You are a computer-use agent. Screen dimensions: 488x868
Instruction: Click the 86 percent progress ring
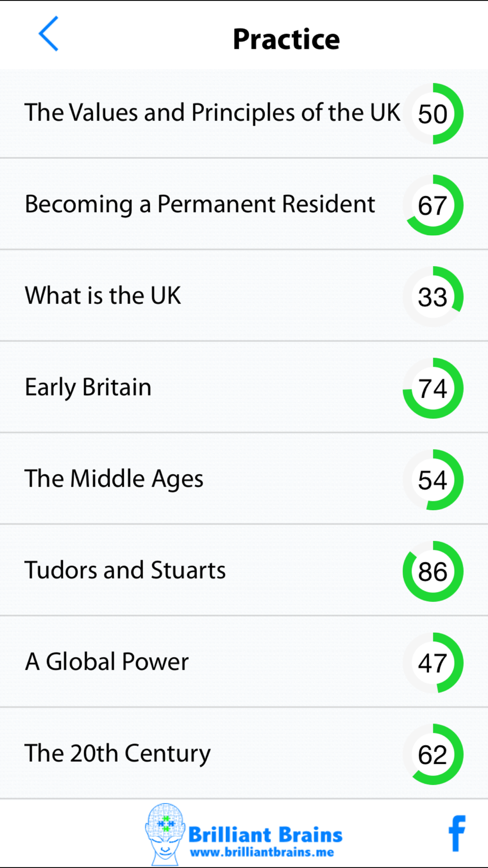coord(433,571)
